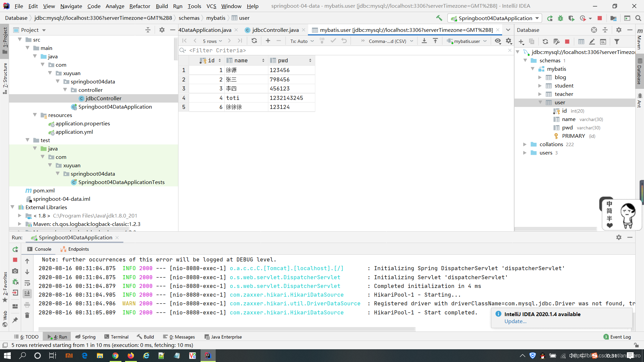This screenshot has width=644, height=362.
Task: Expand the teacher table node
Action: click(540, 94)
